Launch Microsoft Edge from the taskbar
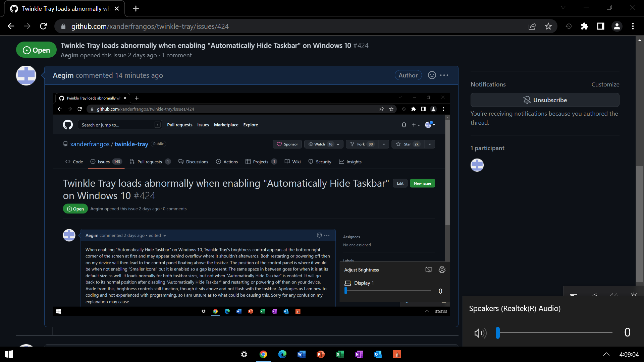The height and width of the screenshot is (362, 644). [x=282, y=354]
